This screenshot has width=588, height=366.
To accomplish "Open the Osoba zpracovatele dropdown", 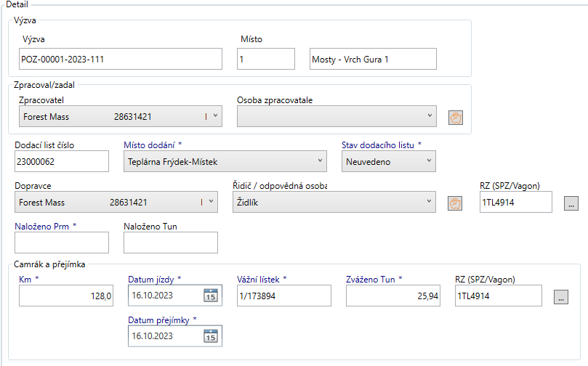I will [430, 116].
